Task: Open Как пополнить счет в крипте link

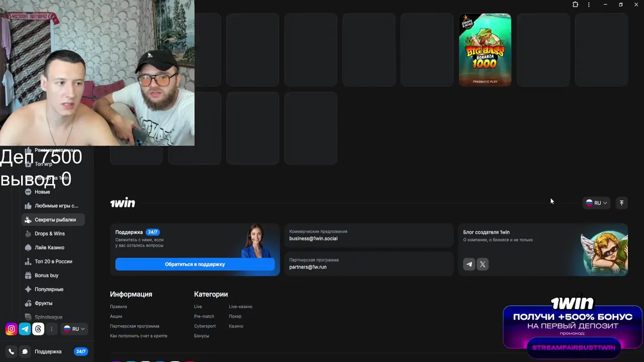Action: pos(138,336)
